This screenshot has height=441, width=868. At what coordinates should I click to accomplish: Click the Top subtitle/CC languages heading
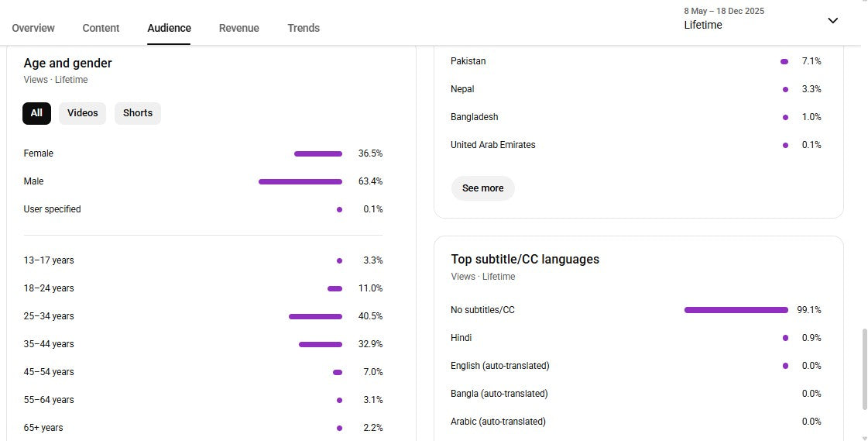point(525,259)
